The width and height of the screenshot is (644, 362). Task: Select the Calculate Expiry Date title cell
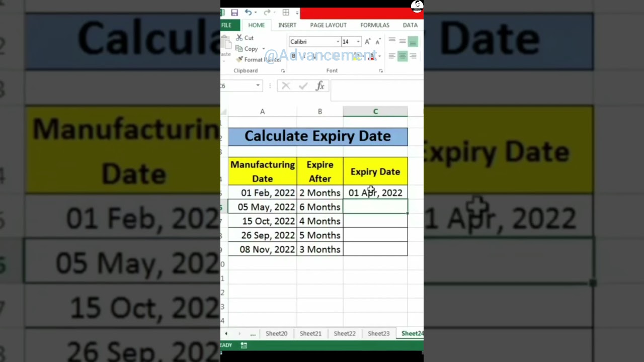(317, 136)
